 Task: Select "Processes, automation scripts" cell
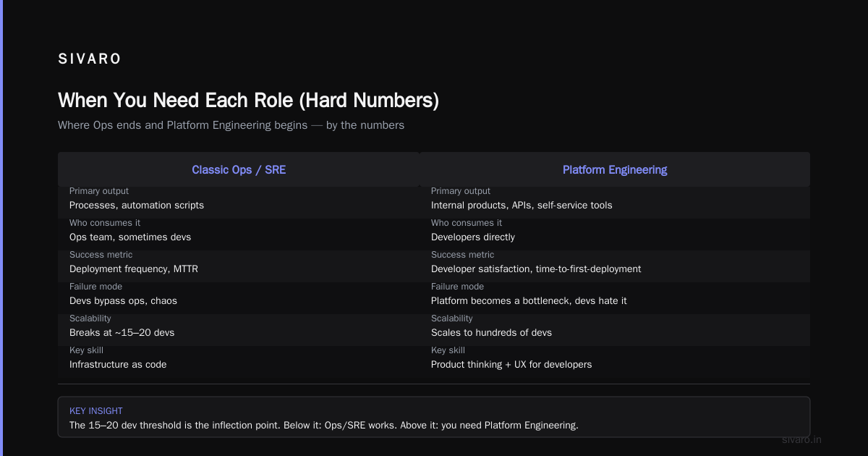click(137, 206)
